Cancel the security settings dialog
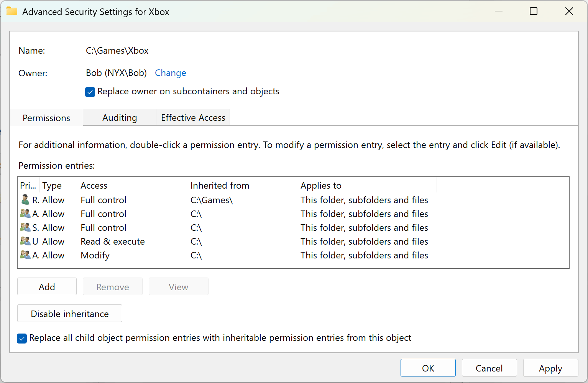 click(x=489, y=368)
